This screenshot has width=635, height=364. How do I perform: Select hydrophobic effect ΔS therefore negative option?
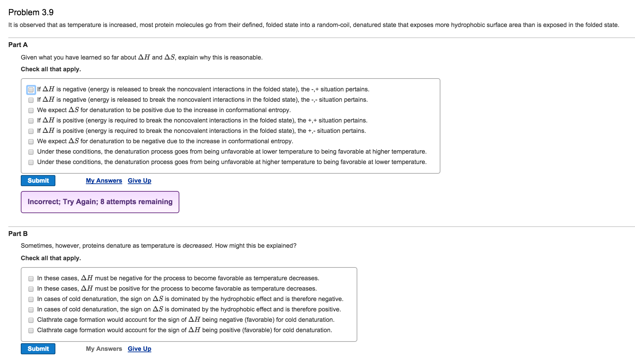tap(31, 299)
